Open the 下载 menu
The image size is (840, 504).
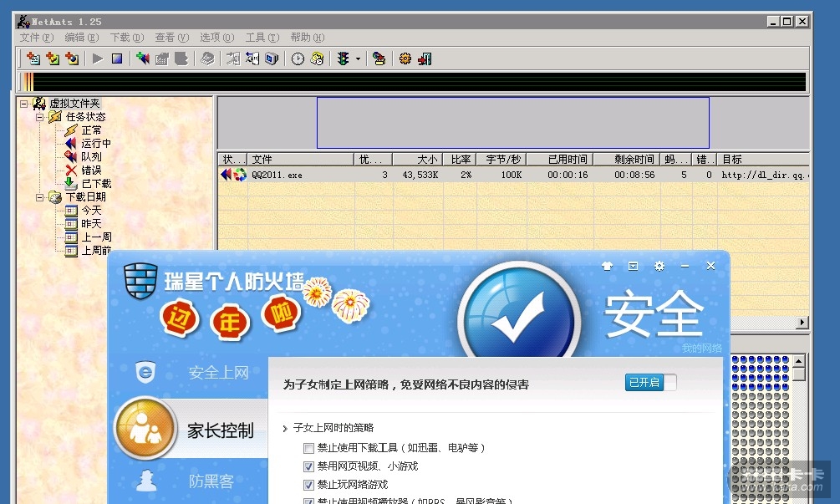tap(127, 37)
